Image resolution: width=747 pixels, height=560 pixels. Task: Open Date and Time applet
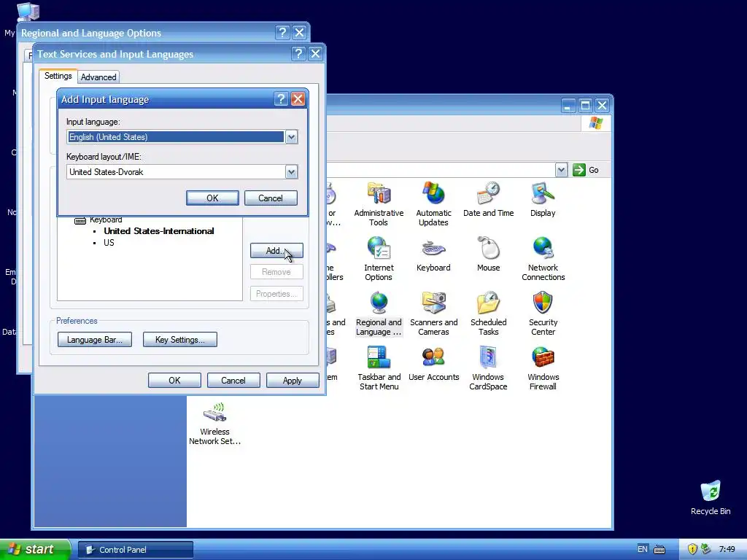click(x=488, y=199)
